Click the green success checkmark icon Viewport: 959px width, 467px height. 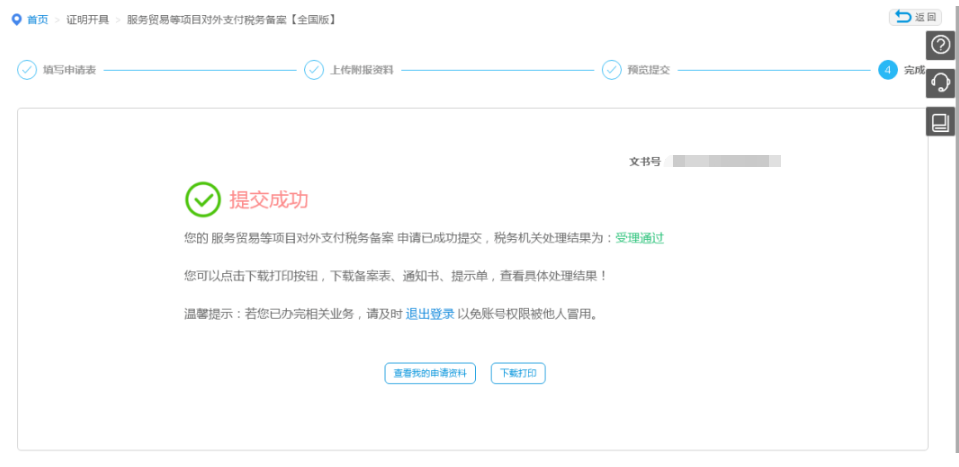202,199
